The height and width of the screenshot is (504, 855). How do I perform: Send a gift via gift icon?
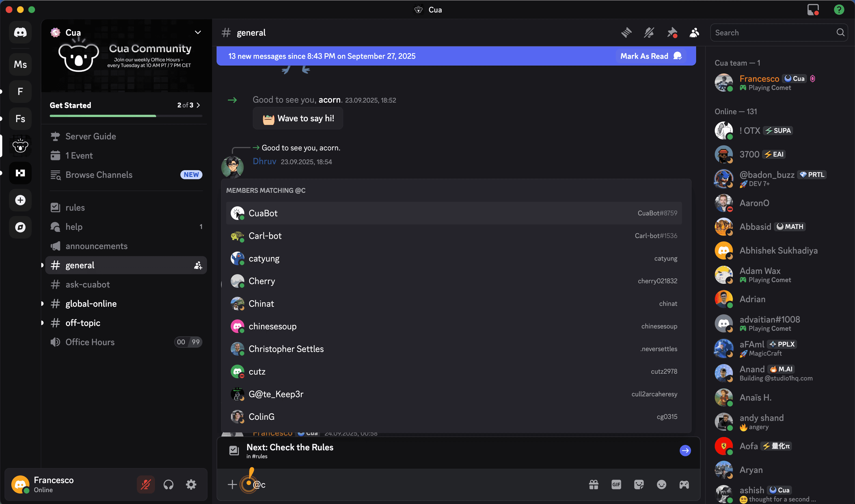[x=593, y=485]
